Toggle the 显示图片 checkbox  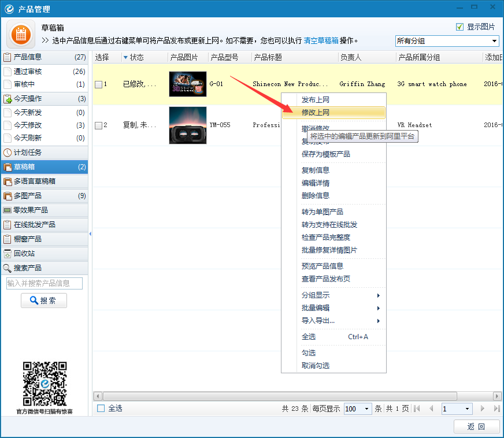pyautogui.click(x=459, y=27)
